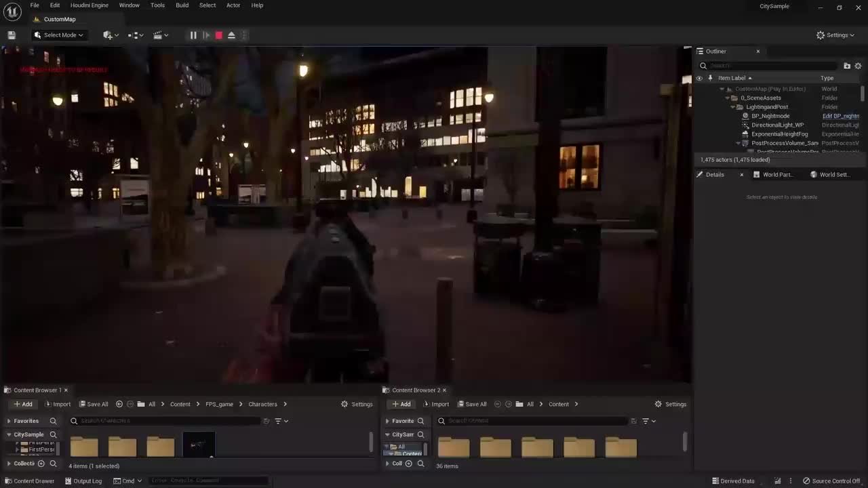Open the Select Mode dropdown

click(x=59, y=35)
